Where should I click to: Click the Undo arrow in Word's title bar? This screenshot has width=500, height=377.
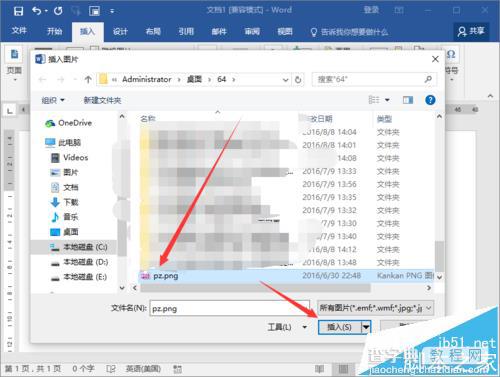[37, 11]
